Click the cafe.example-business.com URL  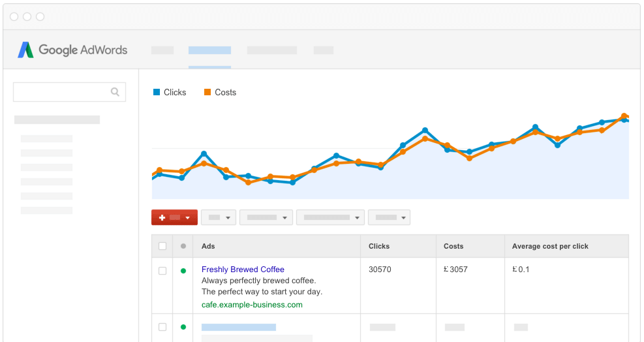tap(252, 305)
